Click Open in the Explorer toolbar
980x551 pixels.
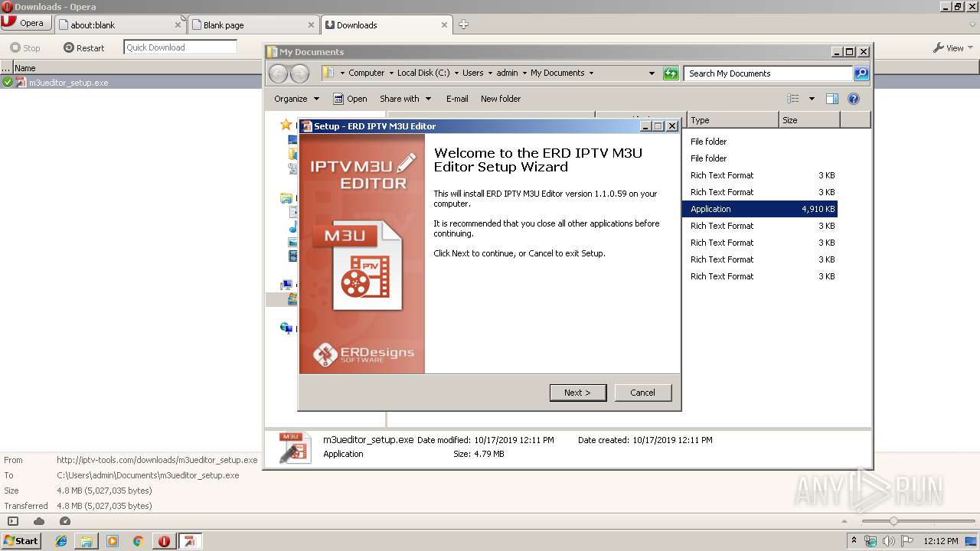click(x=351, y=99)
